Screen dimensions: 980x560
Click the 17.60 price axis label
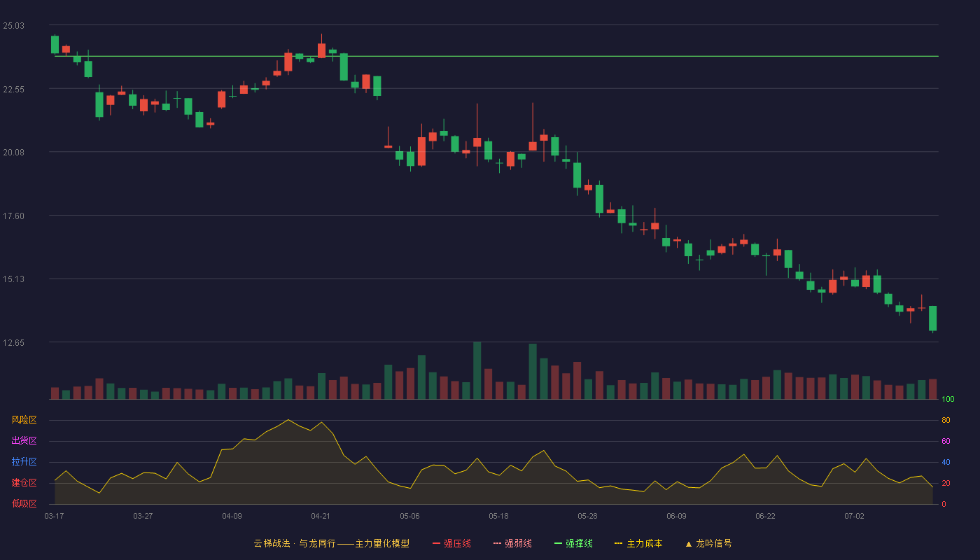tap(13, 216)
